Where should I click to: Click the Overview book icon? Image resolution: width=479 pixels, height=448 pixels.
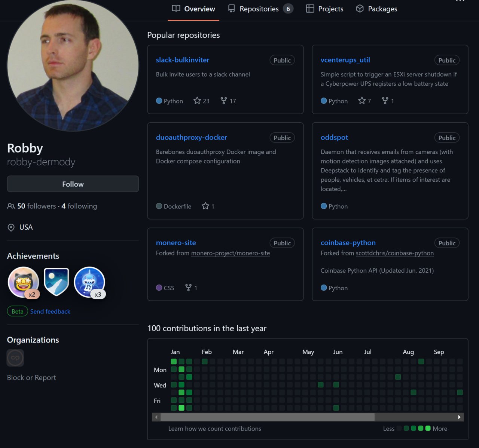176,9
